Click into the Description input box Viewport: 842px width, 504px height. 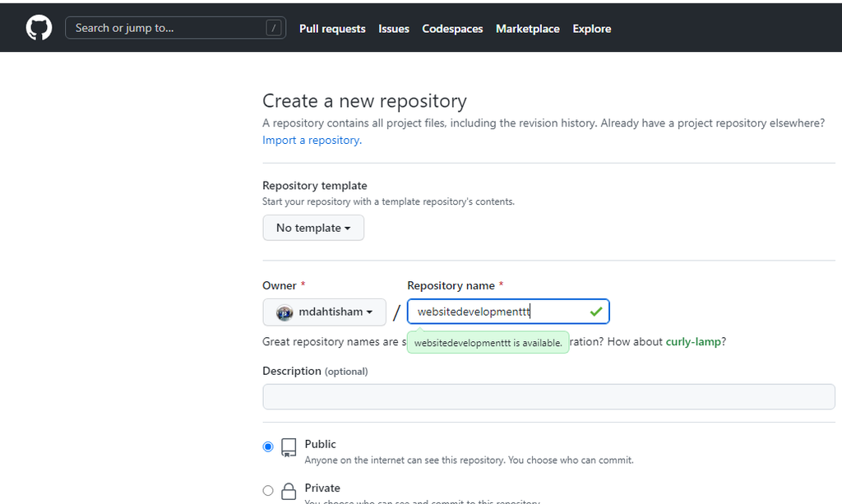coord(548,396)
